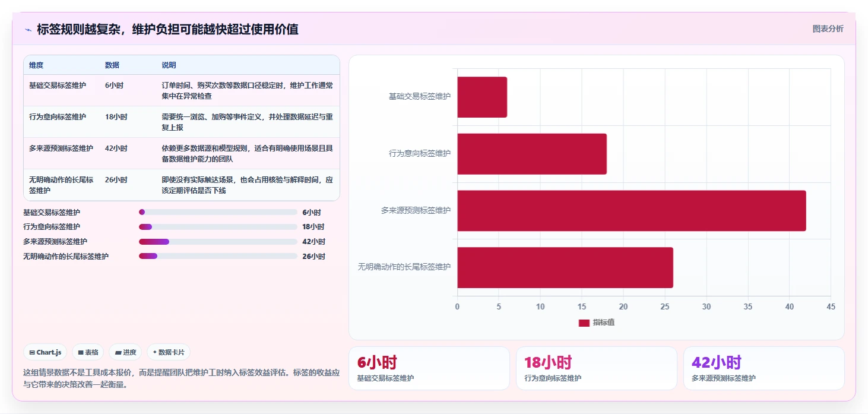Click the 基础交易标签维护 chart bar
This screenshot has height=414, width=868.
[x=482, y=97]
